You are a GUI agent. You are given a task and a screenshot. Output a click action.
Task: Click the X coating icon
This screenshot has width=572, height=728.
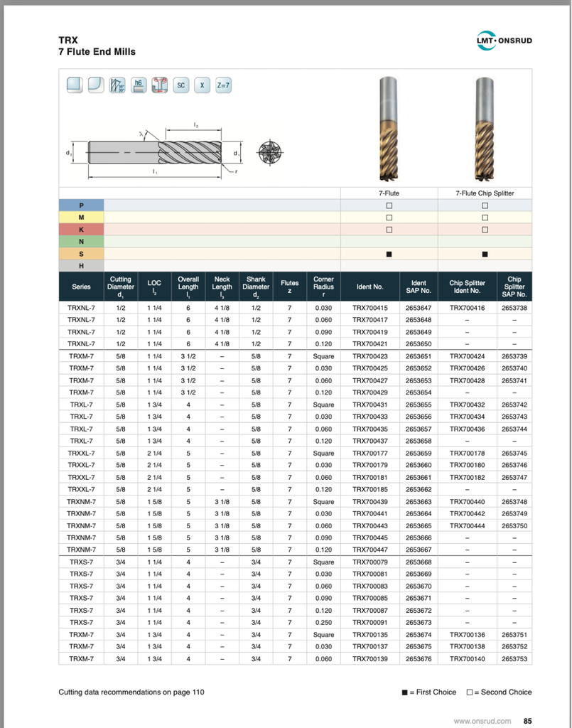point(202,85)
